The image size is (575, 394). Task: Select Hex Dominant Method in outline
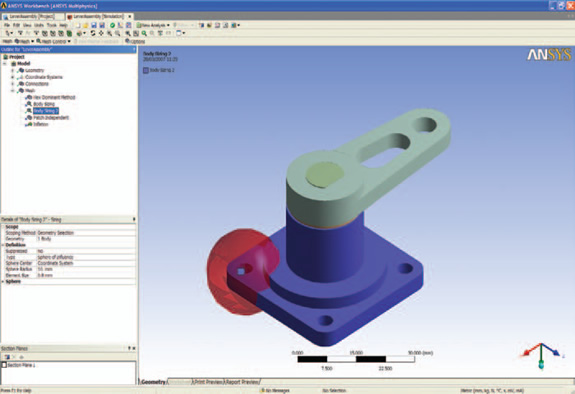[x=54, y=97]
